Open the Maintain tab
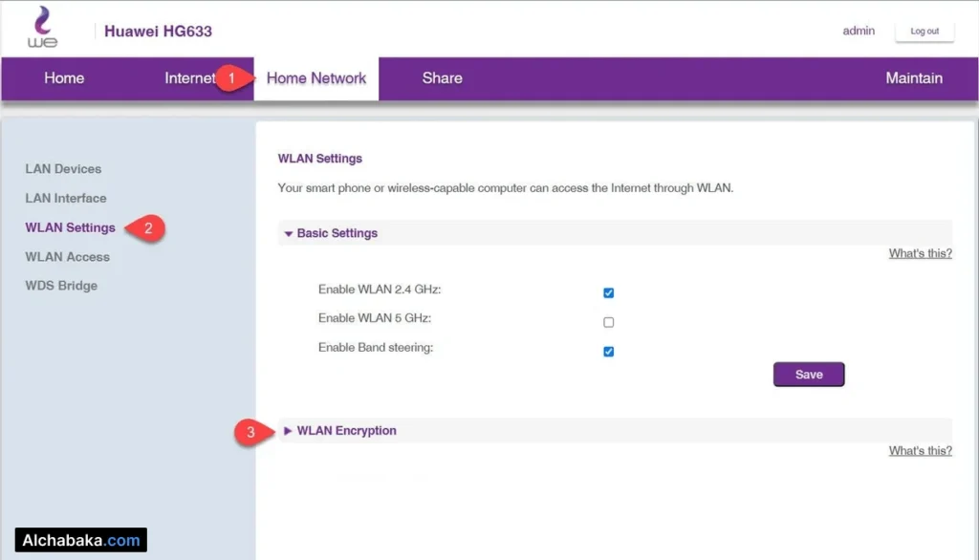The height and width of the screenshot is (560, 979). 914,77
